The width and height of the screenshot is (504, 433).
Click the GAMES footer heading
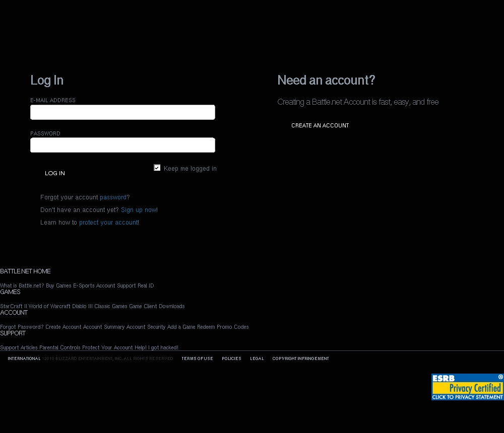pyautogui.click(x=10, y=292)
